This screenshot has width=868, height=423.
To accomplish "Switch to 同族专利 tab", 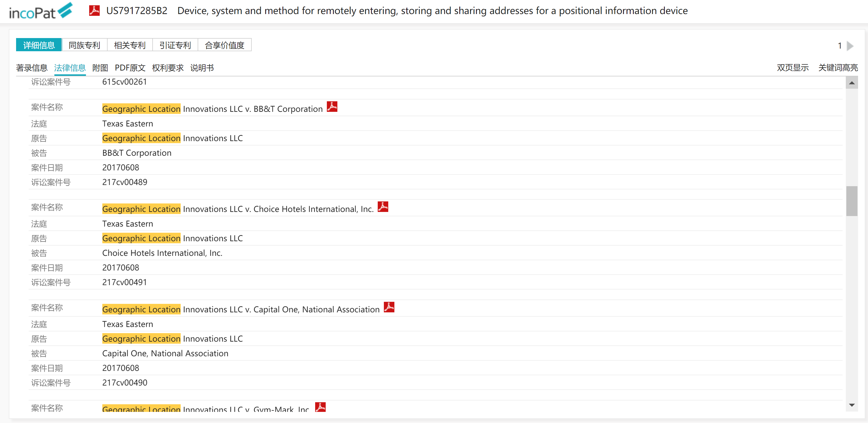I will 84,45.
